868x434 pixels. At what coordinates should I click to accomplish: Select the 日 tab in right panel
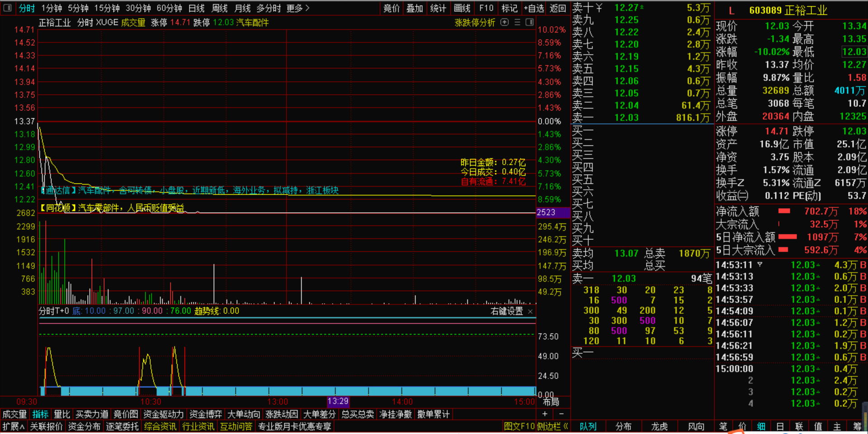coord(780,426)
